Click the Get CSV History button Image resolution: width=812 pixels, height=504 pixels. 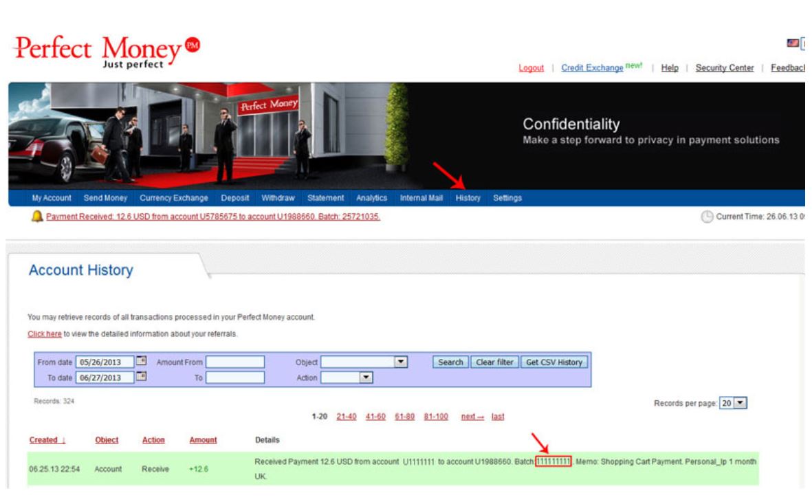click(x=554, y=362)
